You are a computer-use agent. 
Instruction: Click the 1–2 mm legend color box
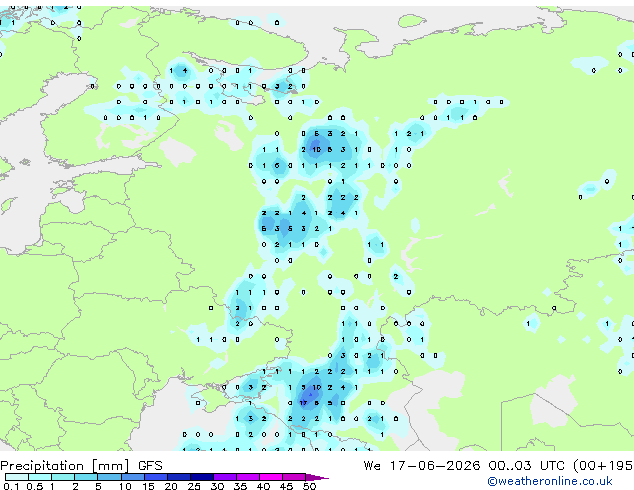point(63,477)
